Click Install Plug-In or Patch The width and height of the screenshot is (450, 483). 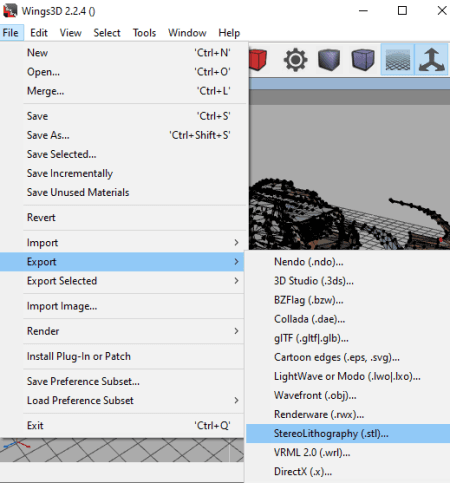click(x=123, y=356)
